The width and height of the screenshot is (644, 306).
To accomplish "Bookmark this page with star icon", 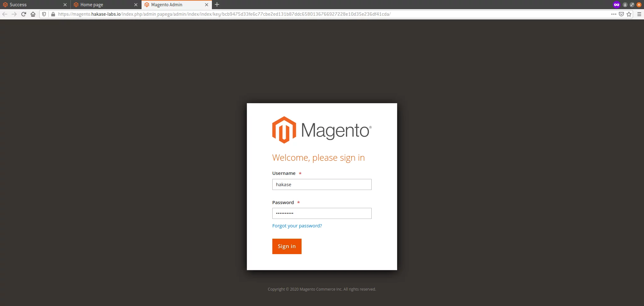I will (x=629, y=14).
